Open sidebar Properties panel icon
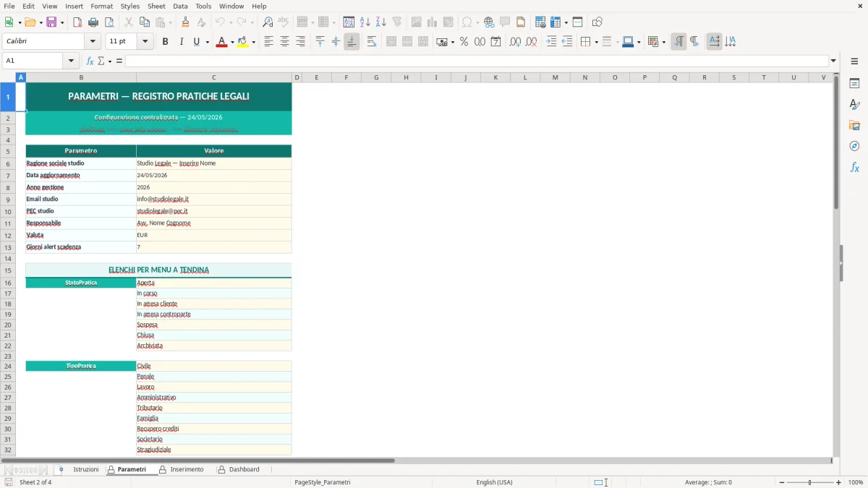This screenshot has width=868, height=488. 854,83
